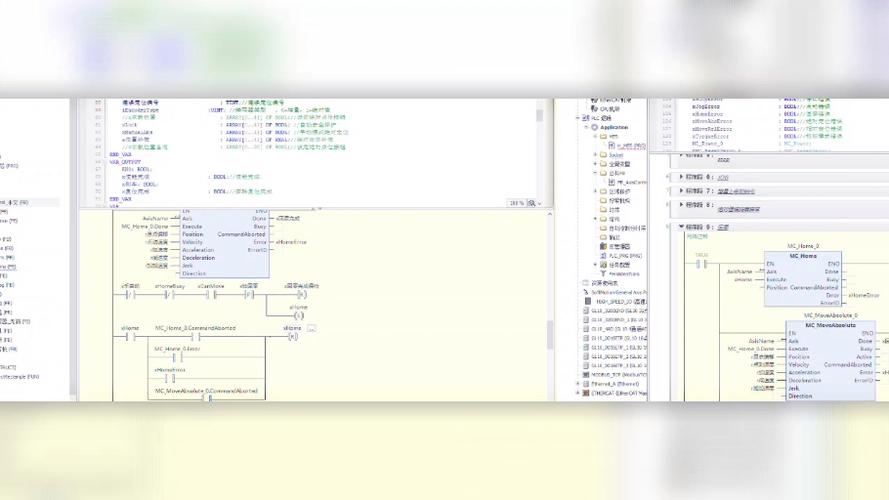Click the rising-edge P contact symbol

point(249,295)
